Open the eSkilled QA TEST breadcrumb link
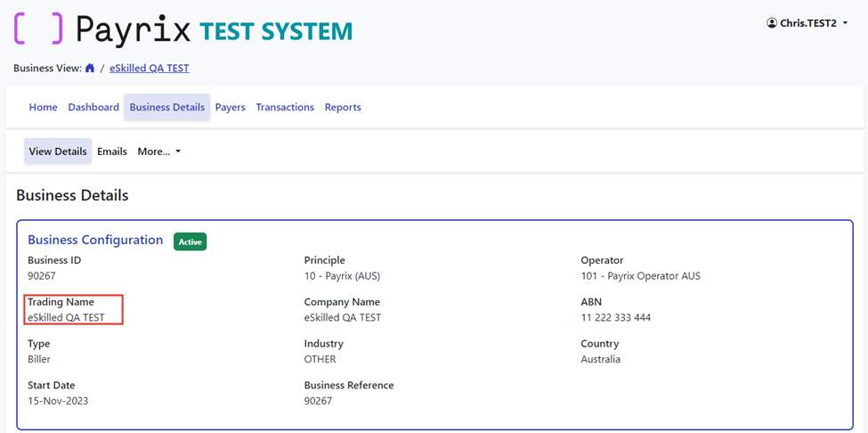The width and height of the screenshot is (868, 433). pos(150,68)
